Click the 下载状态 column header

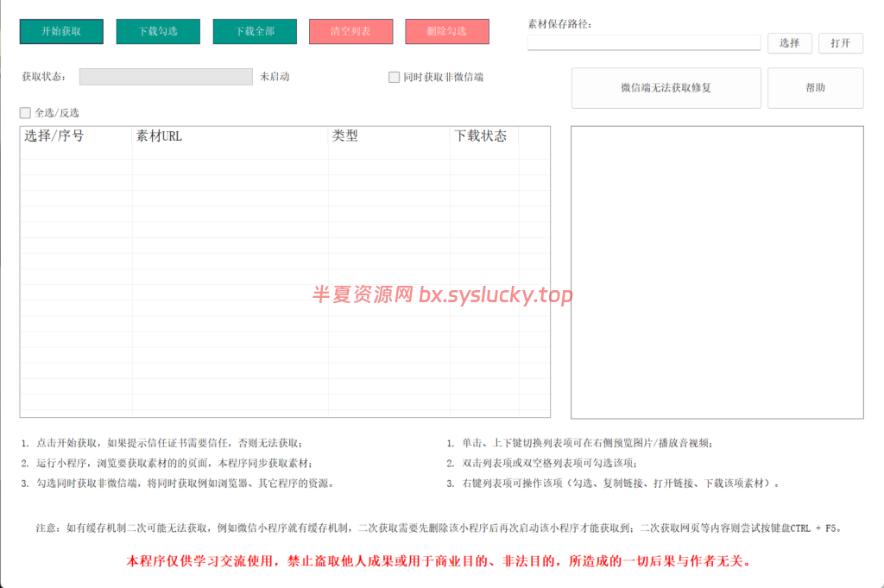point(483,136)
